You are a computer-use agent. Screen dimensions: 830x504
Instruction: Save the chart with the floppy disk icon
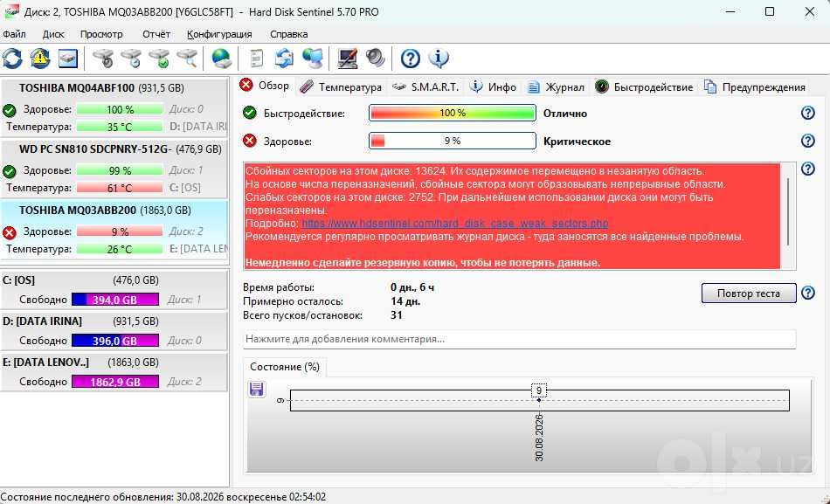tap(257, 389)
